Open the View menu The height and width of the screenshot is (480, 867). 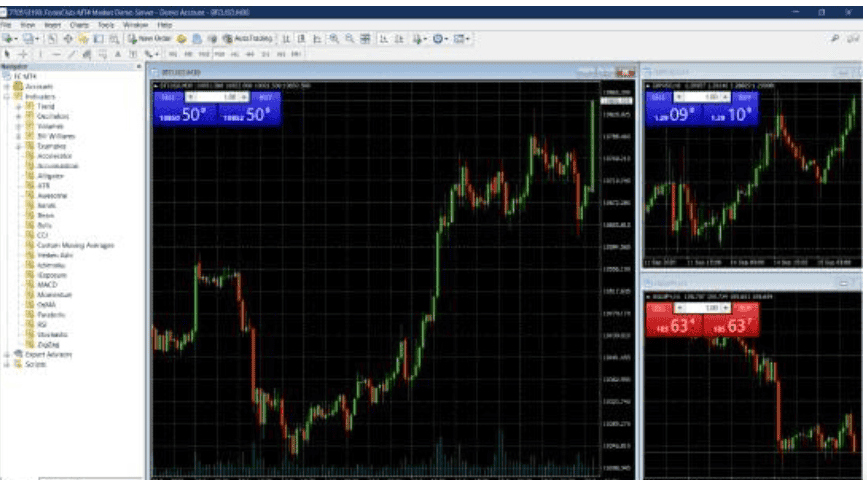pos(28,25)
